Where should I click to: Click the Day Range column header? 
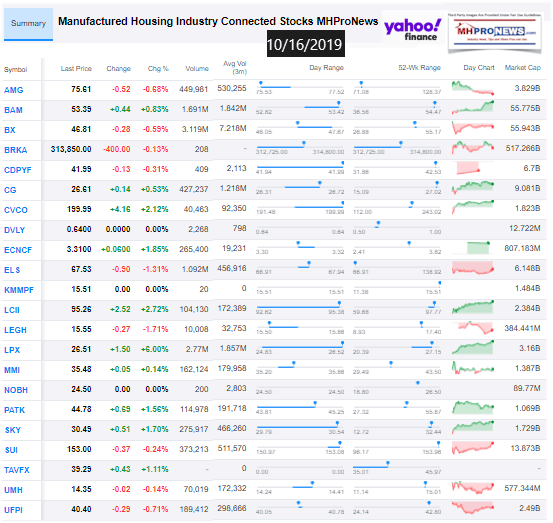pyautogui.click(x=327, y=67)
